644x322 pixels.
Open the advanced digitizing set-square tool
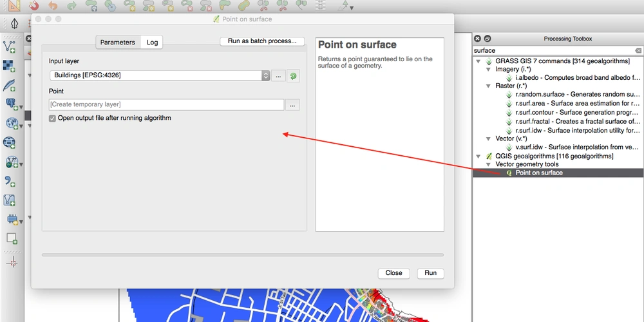(x=13, y=5)
